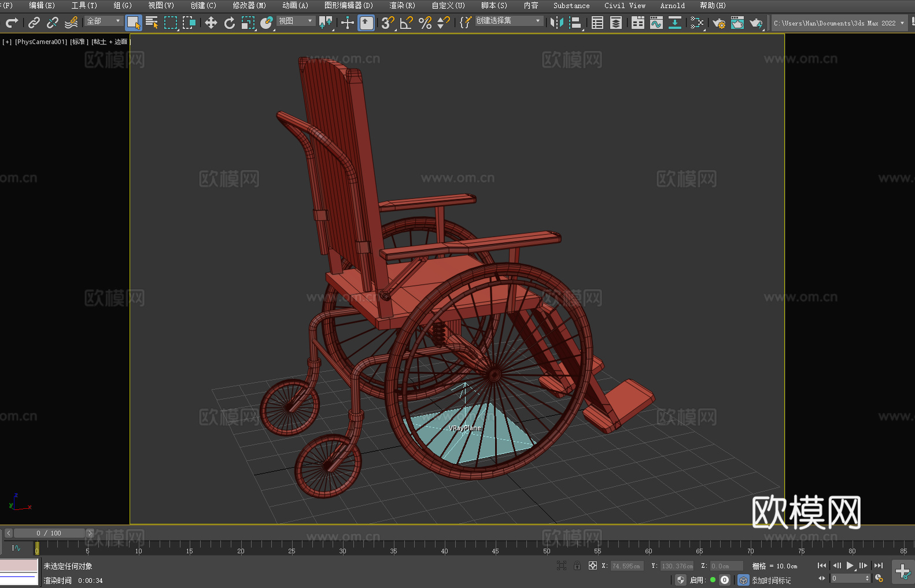915x588 pixels.
Task: Open 创建选择集 named selection dropdown
Action: pos(509,21)
